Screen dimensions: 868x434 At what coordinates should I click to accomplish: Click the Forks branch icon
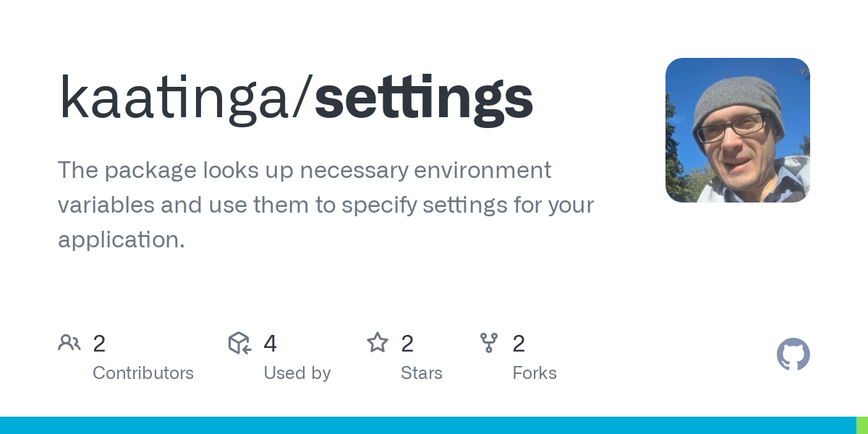point(489,343)
